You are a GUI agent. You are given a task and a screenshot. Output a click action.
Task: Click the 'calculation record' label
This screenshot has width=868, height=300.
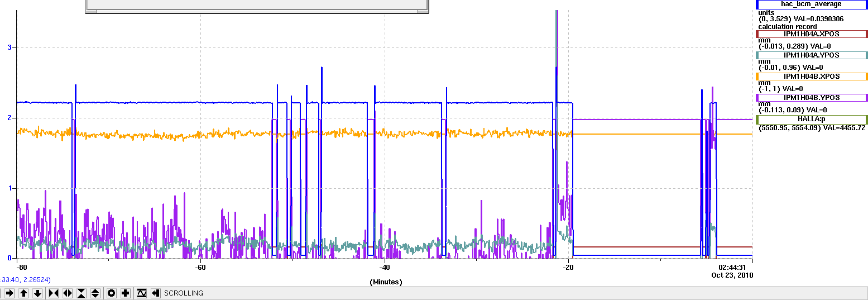[x=788, y=27]
